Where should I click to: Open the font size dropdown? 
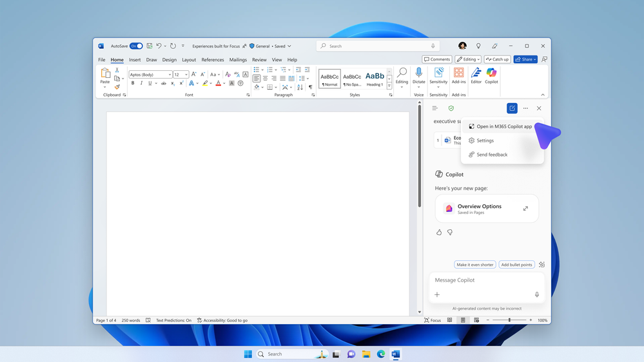(186, 75)
